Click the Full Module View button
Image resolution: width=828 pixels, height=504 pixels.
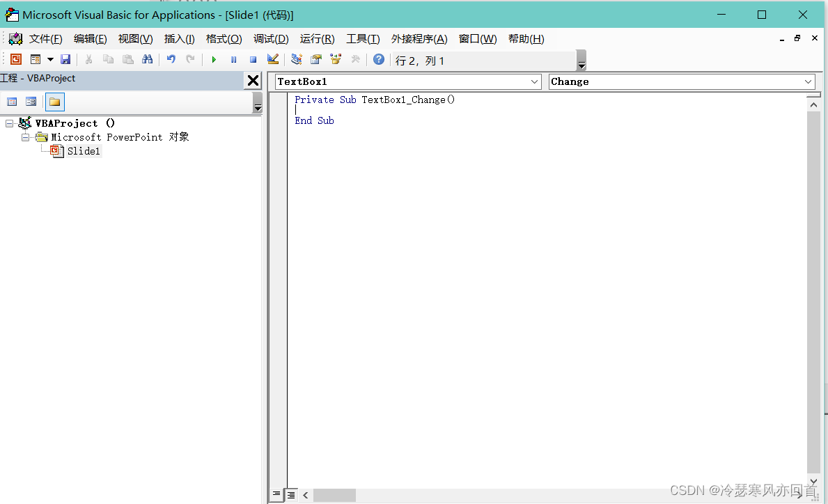point(291,494)
